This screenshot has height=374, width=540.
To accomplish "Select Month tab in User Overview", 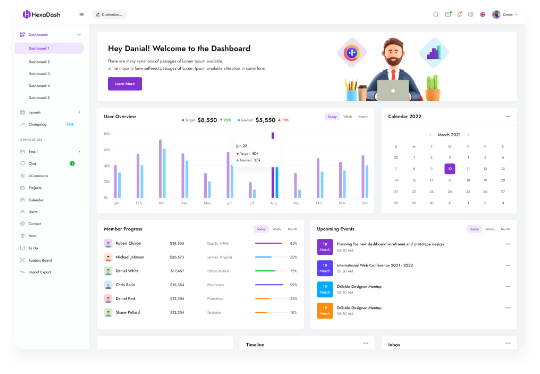I will (363, 116).
